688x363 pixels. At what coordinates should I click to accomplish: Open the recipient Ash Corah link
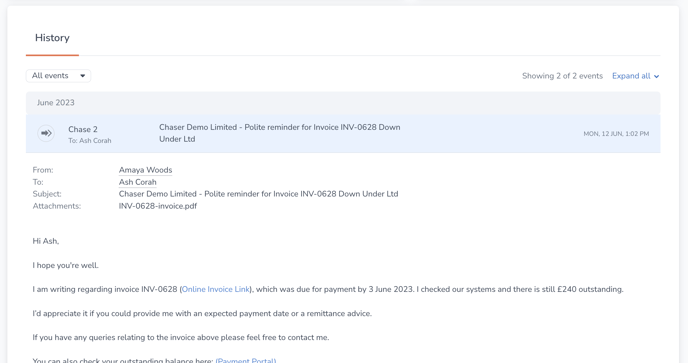137,182
